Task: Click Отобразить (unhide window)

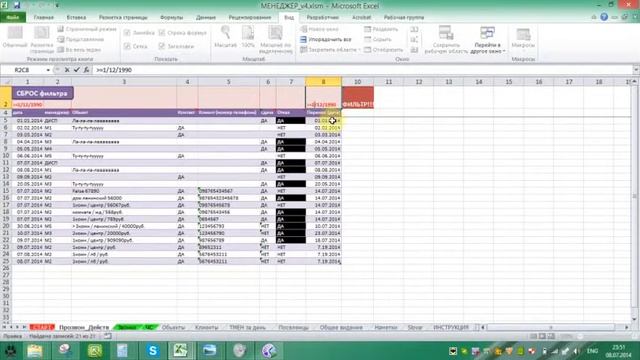Action: click(384, 50)
